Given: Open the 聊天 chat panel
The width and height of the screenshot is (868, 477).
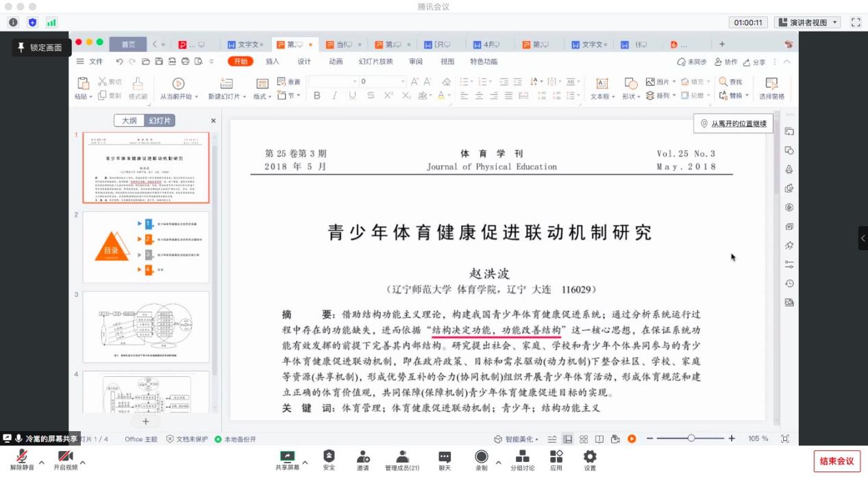Looking at the screenshot, I should (x=445, y=457).
